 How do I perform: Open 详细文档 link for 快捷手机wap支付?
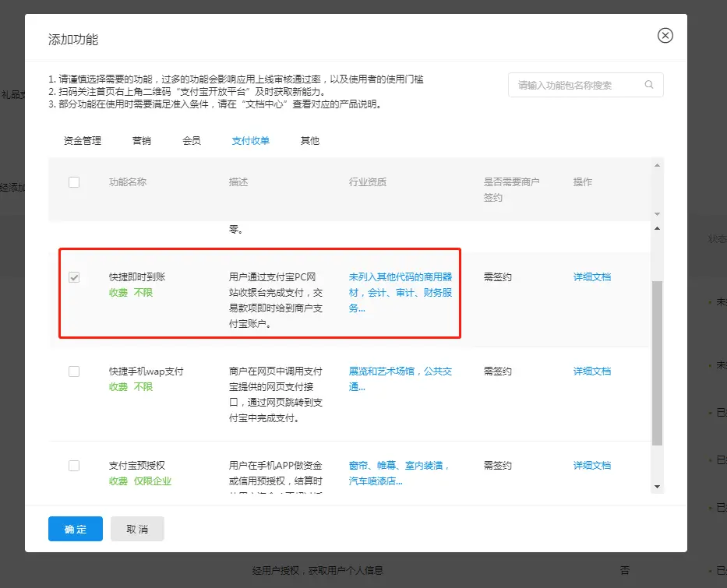pos(592,371)
